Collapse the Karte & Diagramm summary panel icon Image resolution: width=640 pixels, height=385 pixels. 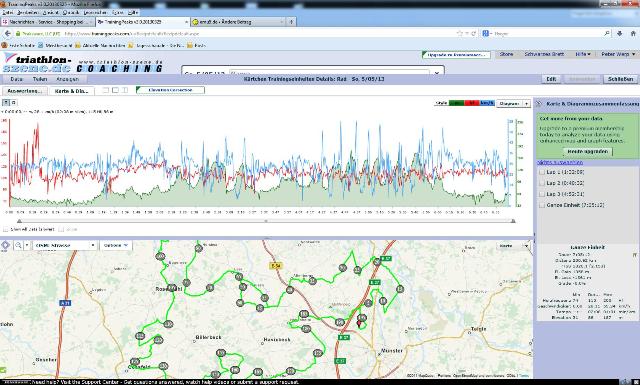pos(538,104)
